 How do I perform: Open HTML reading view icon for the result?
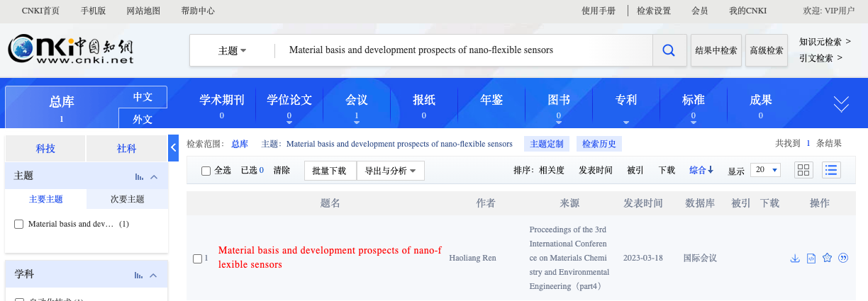[x=811, y=259]
